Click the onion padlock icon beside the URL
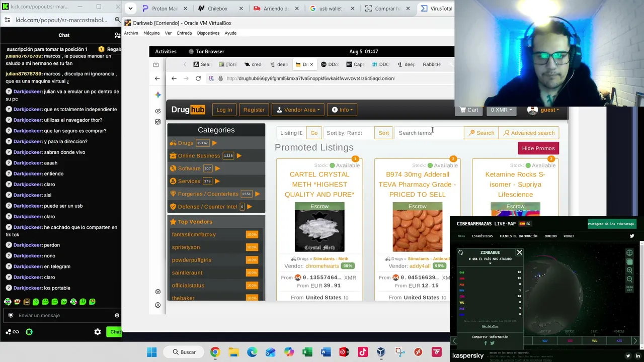644x362 pixels. (220, 78)
